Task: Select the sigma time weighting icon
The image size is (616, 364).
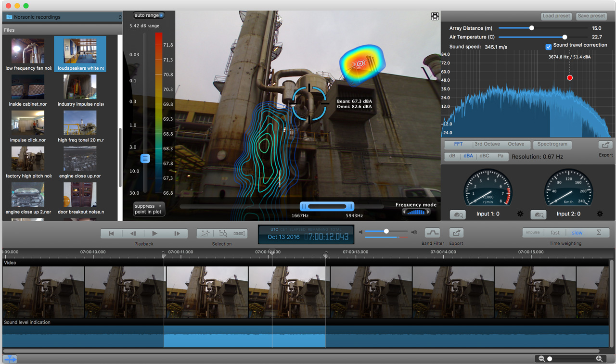Action: tap(599, 233)
